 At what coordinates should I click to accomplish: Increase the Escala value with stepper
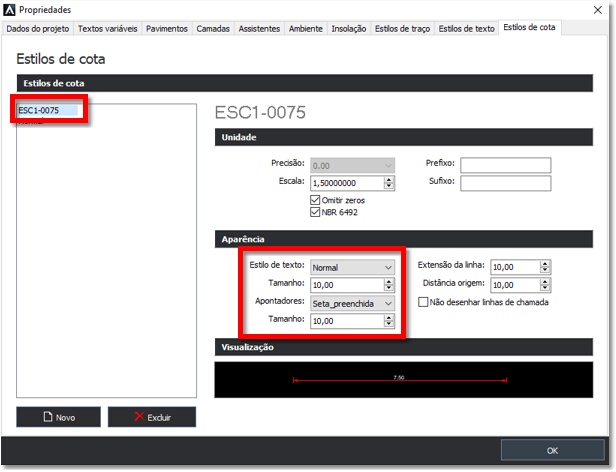coord(389,180)
